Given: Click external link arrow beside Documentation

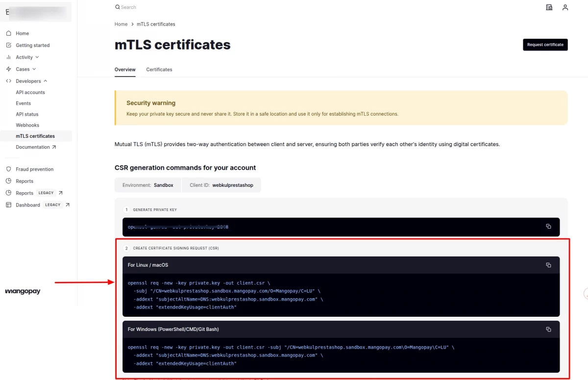Looking at the screenshot, I should pyautogui.click(x=54, y=147).
